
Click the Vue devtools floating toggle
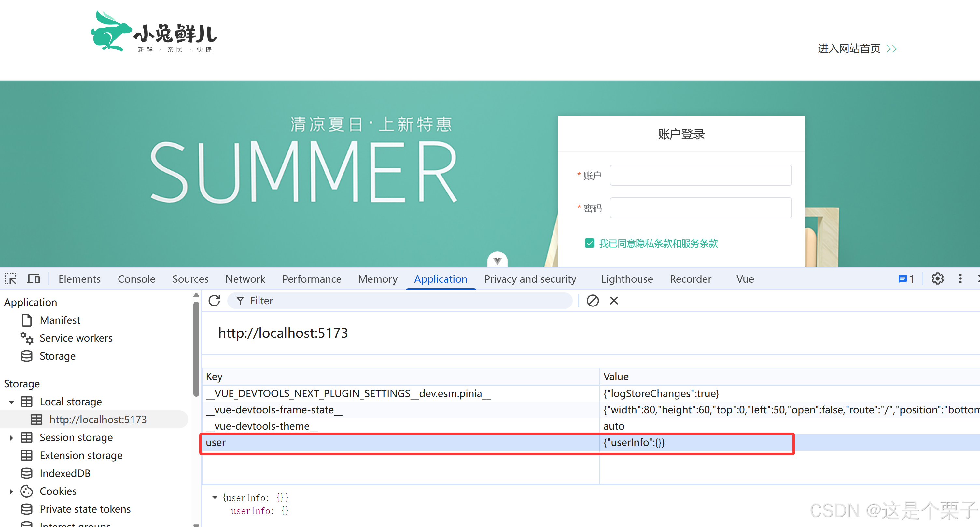(497, 260)
